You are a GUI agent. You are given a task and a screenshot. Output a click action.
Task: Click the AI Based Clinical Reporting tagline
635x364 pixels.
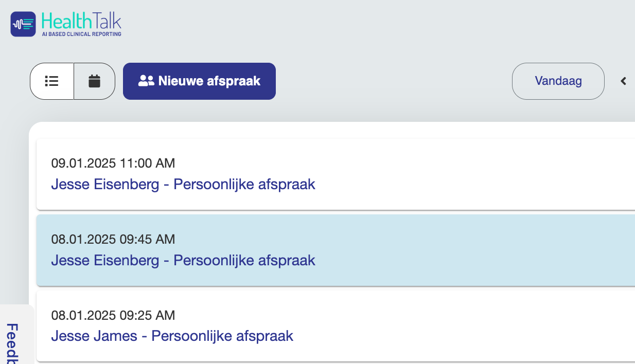pyautogui.click(x=81, y=34)
